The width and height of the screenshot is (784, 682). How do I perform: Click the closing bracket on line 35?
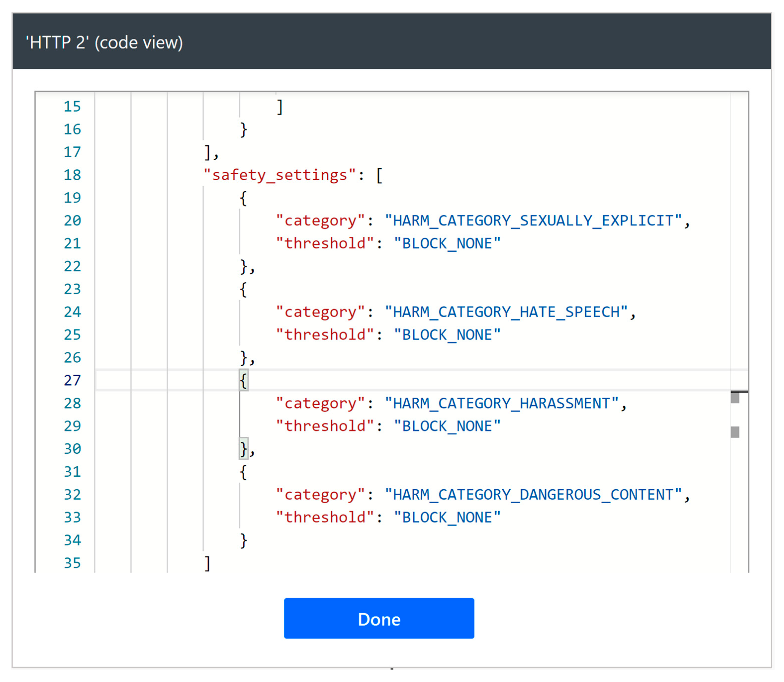[x=207, y=563]
